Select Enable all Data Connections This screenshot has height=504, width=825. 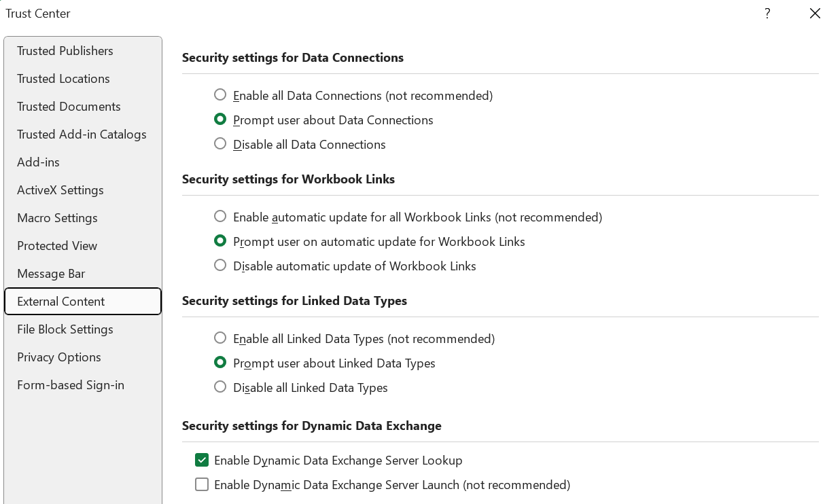(x=220, y=94)
